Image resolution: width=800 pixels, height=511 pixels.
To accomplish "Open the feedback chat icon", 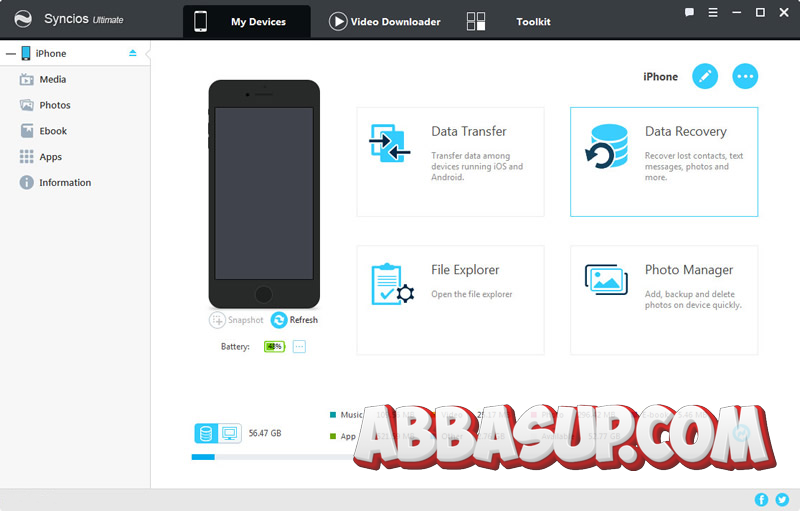I will [689, 12].
